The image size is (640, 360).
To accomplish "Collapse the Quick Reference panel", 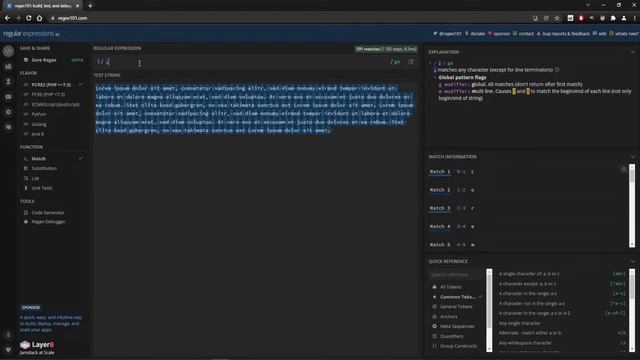I will [x=633, y=261].
